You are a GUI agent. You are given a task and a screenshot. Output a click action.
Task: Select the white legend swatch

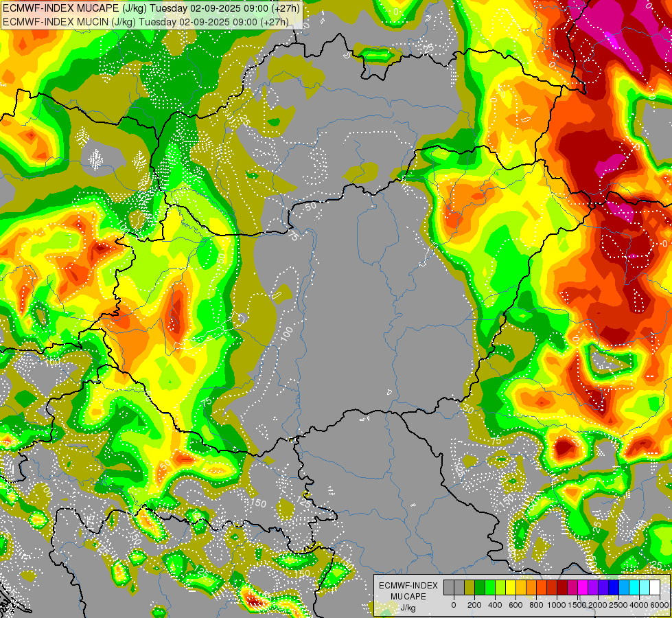tap(656, 588)
